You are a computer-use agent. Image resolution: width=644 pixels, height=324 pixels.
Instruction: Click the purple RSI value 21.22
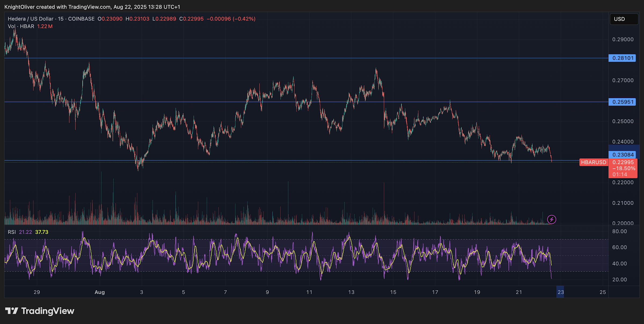(26, 232)
